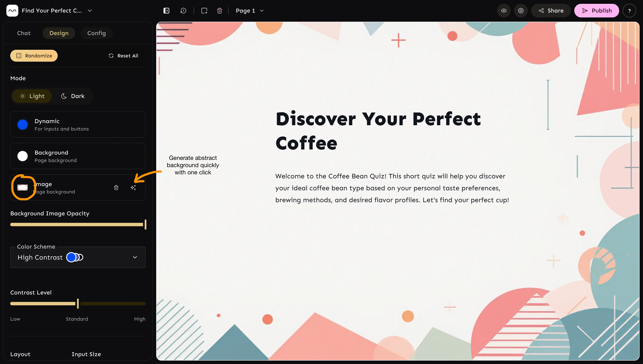Viewport: 643px width, 364px height.
Task: Preview the form with eye icon
Action: click(504, 10)
